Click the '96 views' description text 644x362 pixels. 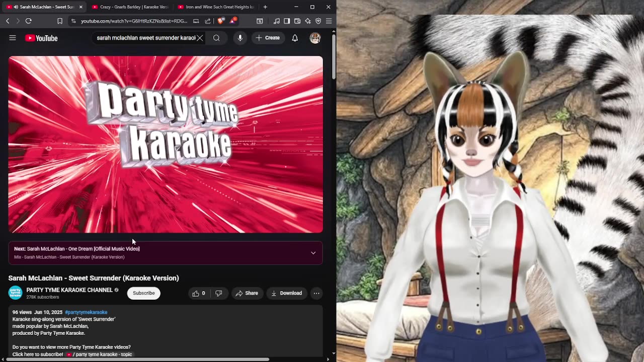pos(22,312)
